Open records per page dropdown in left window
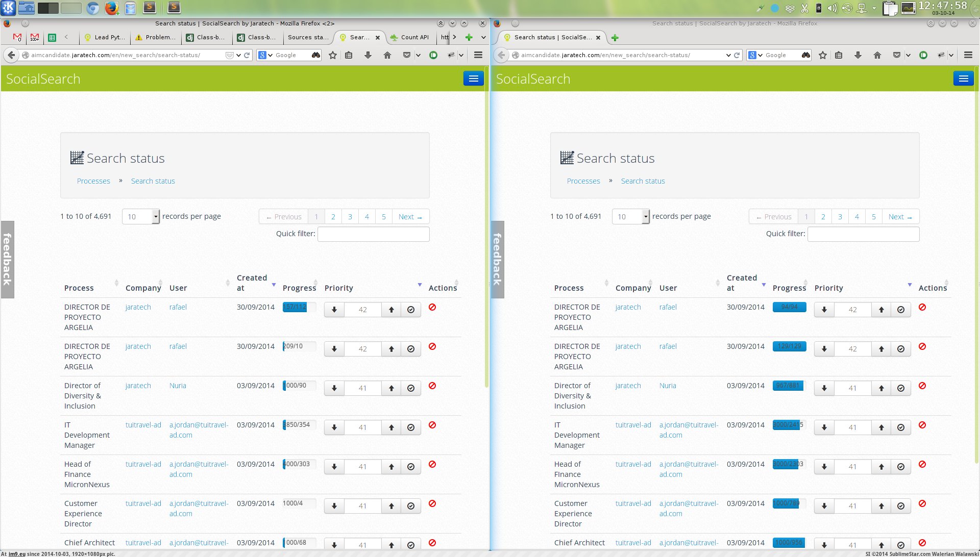 [141, 217]
